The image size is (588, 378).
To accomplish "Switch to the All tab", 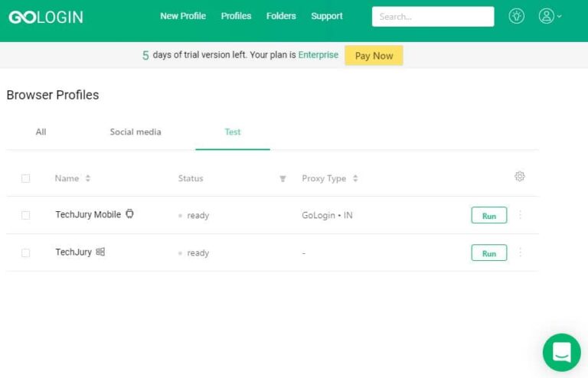I will pos(41,132).
